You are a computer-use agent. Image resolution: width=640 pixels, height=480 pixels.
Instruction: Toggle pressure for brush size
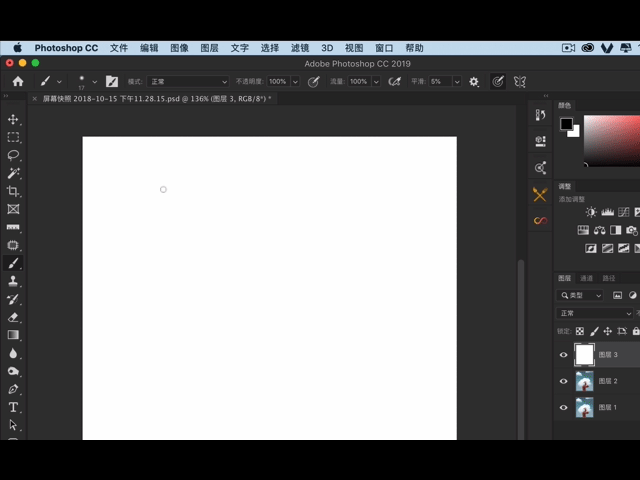click(498, 82)
